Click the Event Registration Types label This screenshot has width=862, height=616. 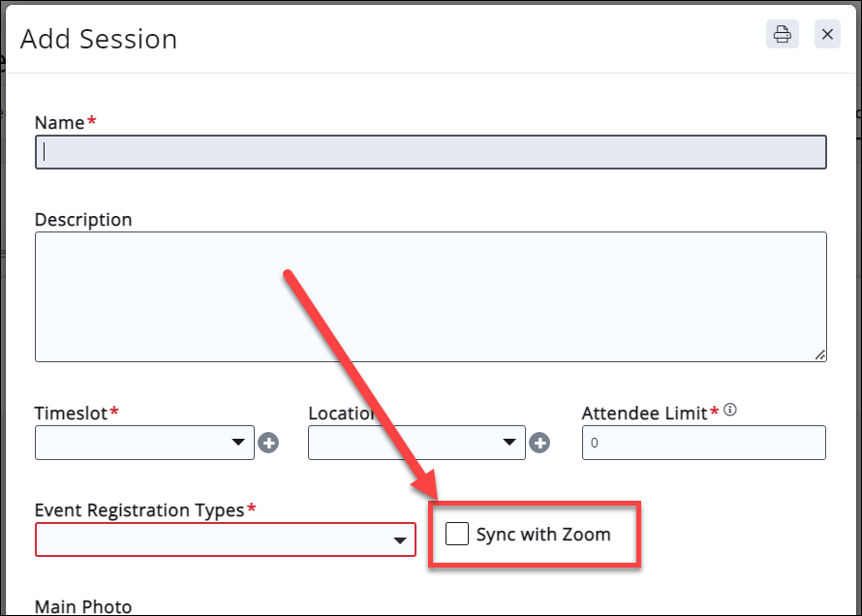point(139,509)
